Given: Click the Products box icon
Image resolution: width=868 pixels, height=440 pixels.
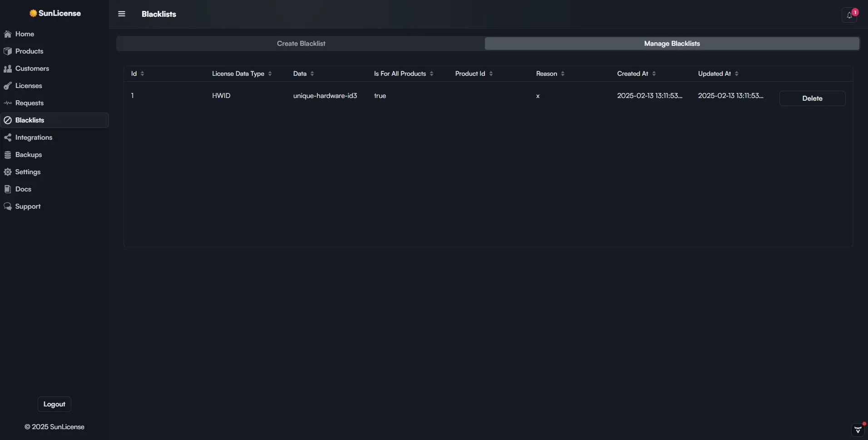Looking at the screenshot, I should click(8, 51).
